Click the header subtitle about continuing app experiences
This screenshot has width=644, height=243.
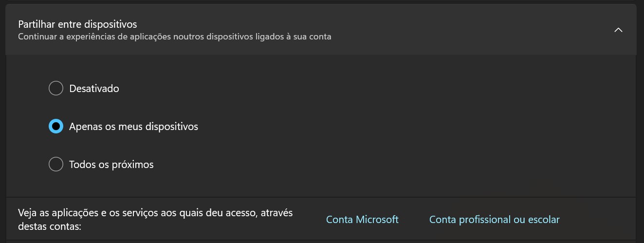coord(174,37)
